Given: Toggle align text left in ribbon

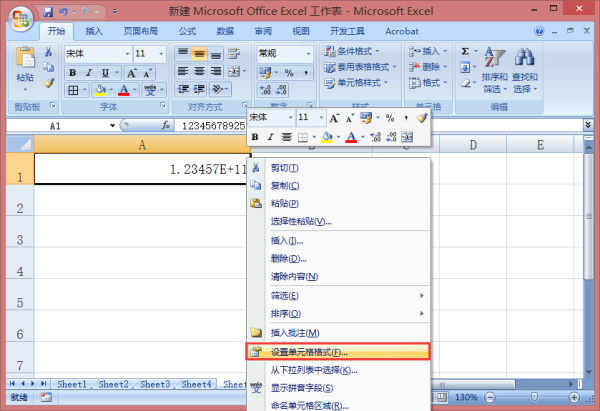Looking at the screenshot, I should click(x=183, y=71).
